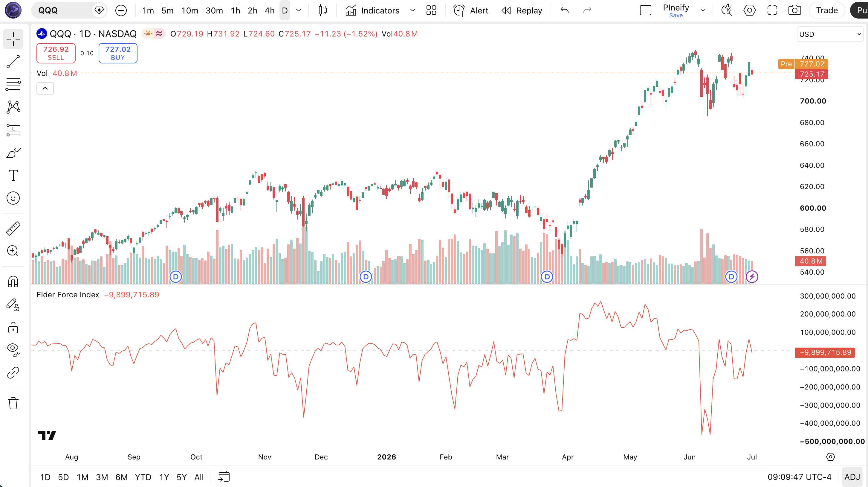Viewport: 868px width, 487px height.
Task: Click the 727.02 BUY button
Action: pos(118,53)
